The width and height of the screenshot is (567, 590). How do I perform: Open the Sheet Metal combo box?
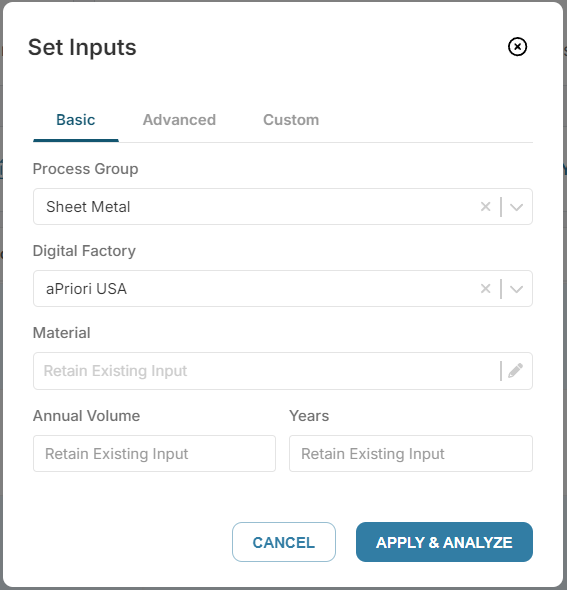pyautogui.click(x=283, y=207)
